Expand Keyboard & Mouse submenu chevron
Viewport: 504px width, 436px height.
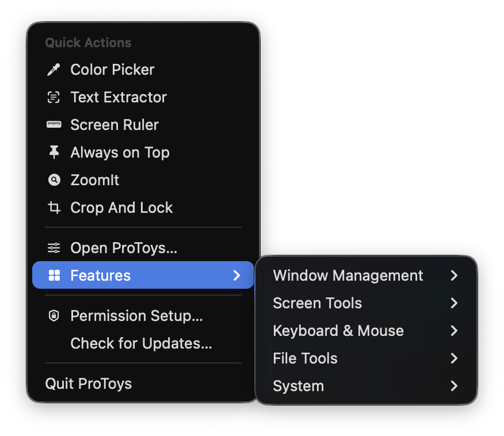coord(454,331)
